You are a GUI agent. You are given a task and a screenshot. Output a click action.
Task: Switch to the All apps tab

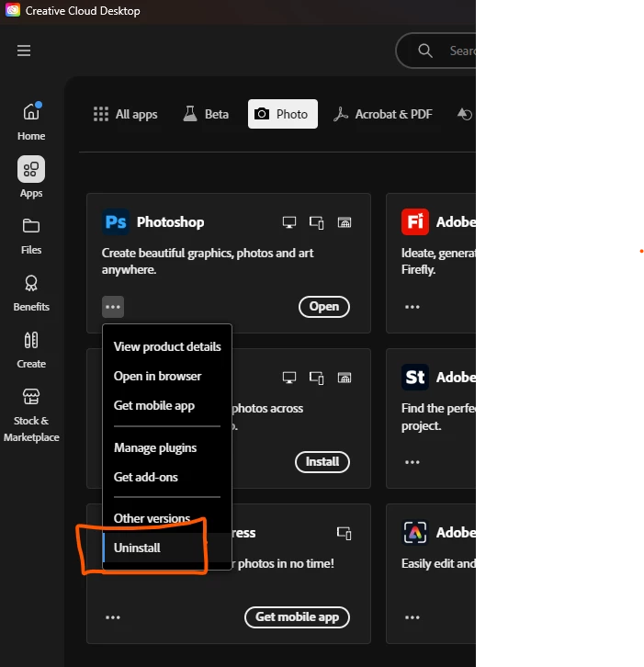click(x=125, y=114)
